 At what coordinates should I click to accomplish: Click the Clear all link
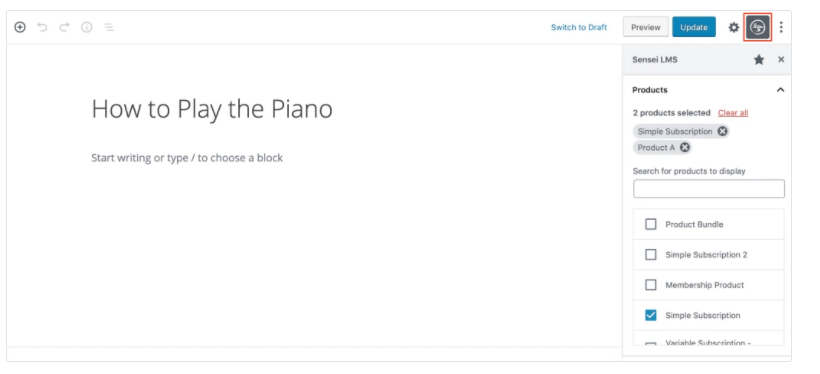[733, 113]
